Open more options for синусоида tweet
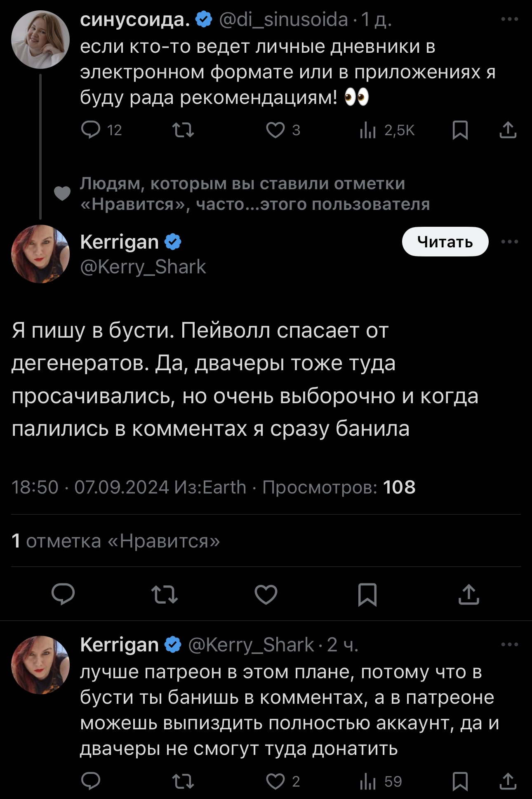Image resolution: width=532 pixels, height=799 pixels. click(510, 19)
